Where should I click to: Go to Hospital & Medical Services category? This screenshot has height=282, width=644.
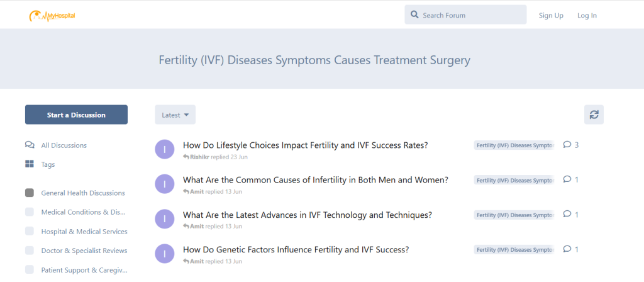tap(84, 231)
